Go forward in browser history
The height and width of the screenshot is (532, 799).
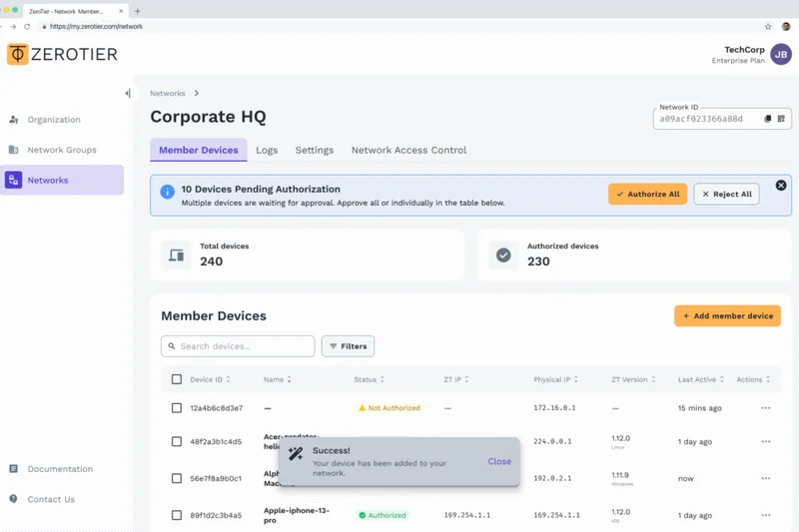click(x=13, y=27)
